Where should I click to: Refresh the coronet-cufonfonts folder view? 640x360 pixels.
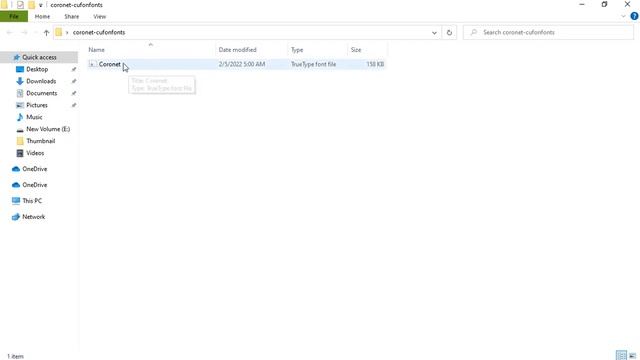point(449,32)
